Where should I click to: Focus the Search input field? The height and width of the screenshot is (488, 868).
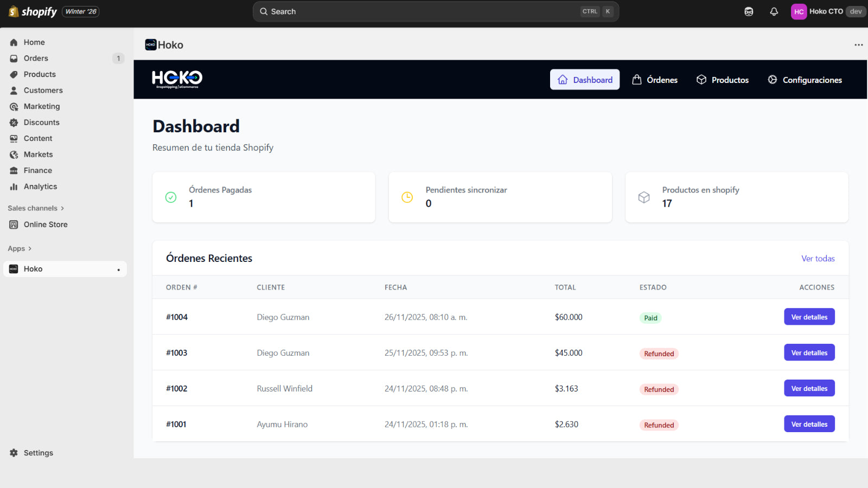[436, 11]
